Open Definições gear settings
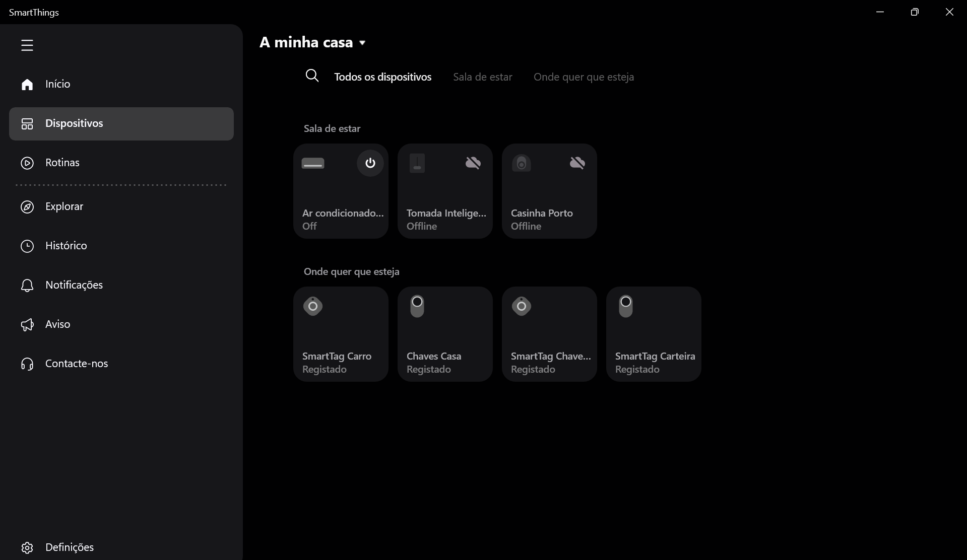The image size is (967, 560). pyautogui.click(x=27, y=547)
